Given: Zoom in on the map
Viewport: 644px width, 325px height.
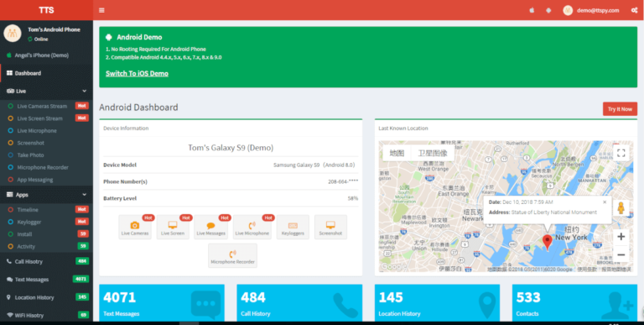Looking at the screenshot, I should (621, 237).
